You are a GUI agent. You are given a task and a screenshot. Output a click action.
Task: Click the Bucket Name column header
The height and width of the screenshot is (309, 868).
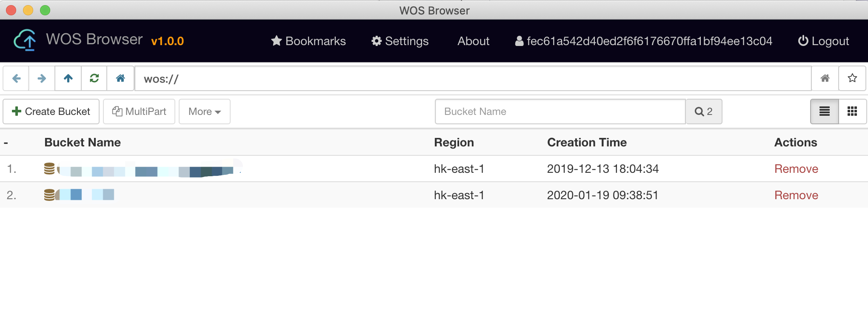(x=83, y=143)
